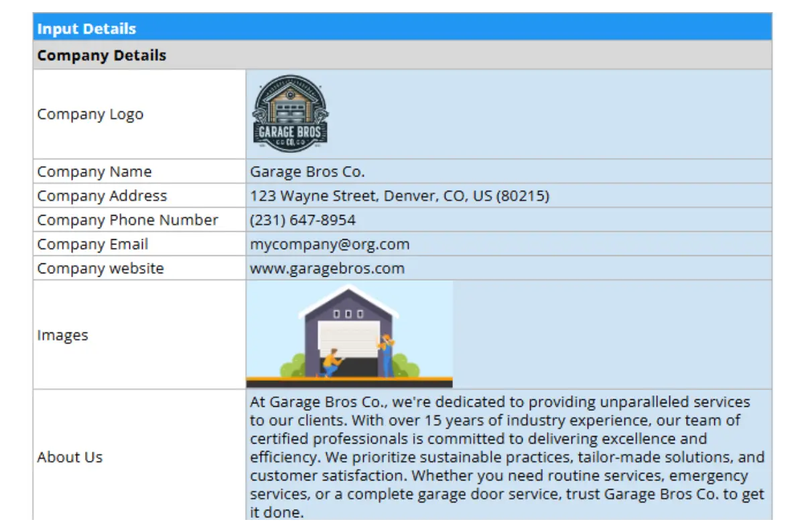
Task: Select the Company Phone Number label
Action: pyautogui.click(x=127, y=220)
